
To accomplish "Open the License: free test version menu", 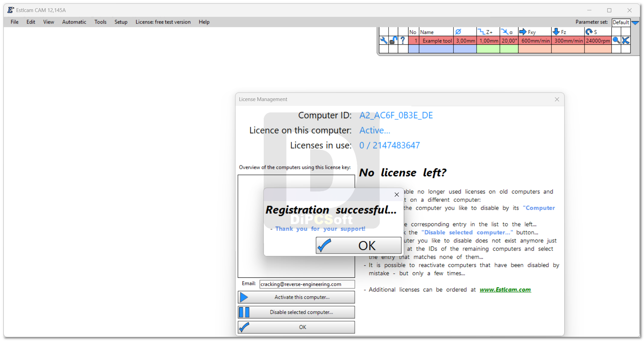I will tap(163, 22).
